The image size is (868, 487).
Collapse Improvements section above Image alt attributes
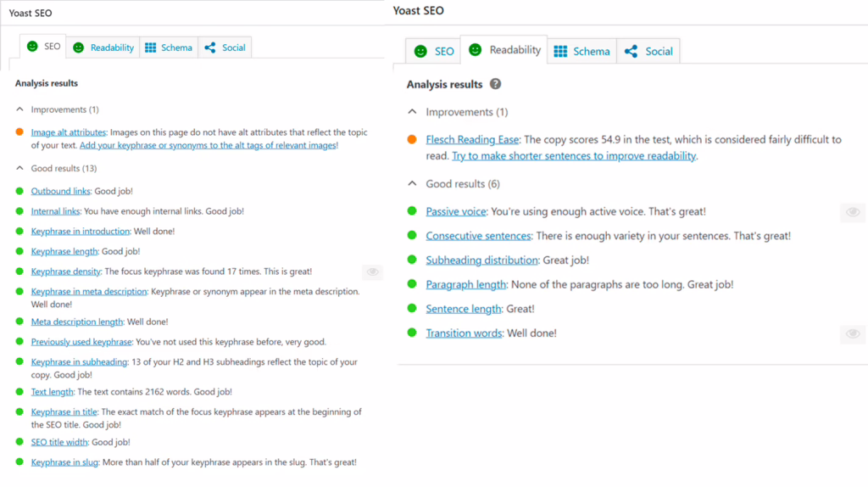(x=19, y=109)
